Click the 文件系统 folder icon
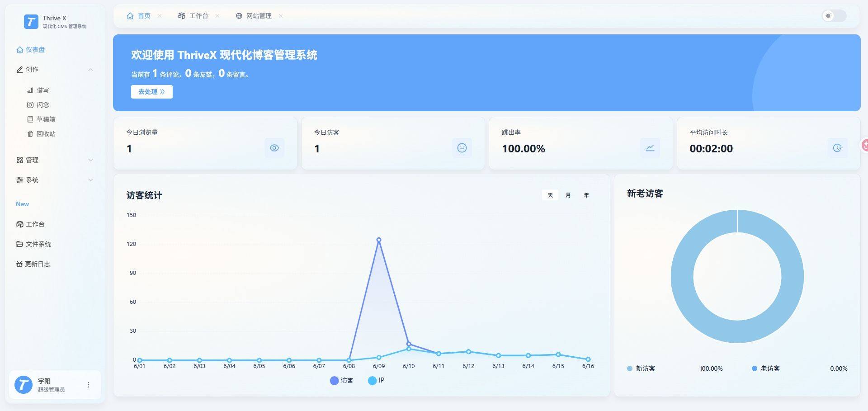 [x=19, y=244]
